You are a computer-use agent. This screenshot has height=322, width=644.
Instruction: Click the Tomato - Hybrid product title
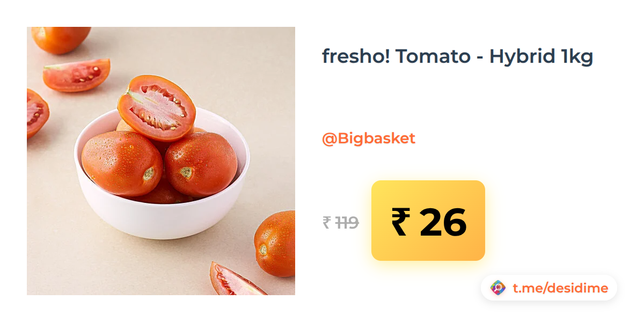(457, 56)
